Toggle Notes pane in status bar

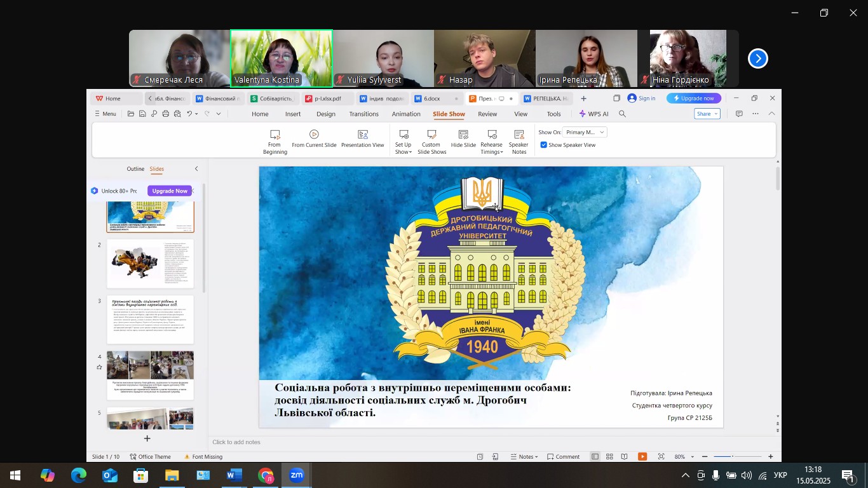coord(525,456)
